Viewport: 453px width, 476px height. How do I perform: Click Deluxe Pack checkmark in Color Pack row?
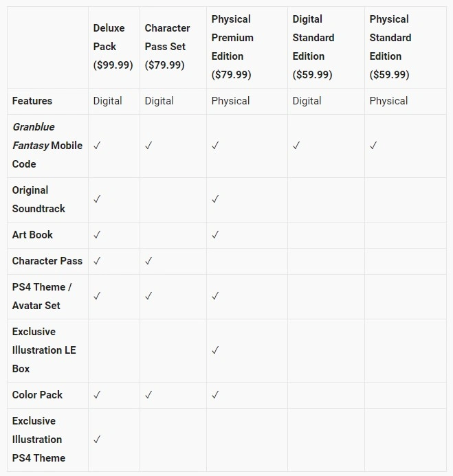(x=97, y=395)
